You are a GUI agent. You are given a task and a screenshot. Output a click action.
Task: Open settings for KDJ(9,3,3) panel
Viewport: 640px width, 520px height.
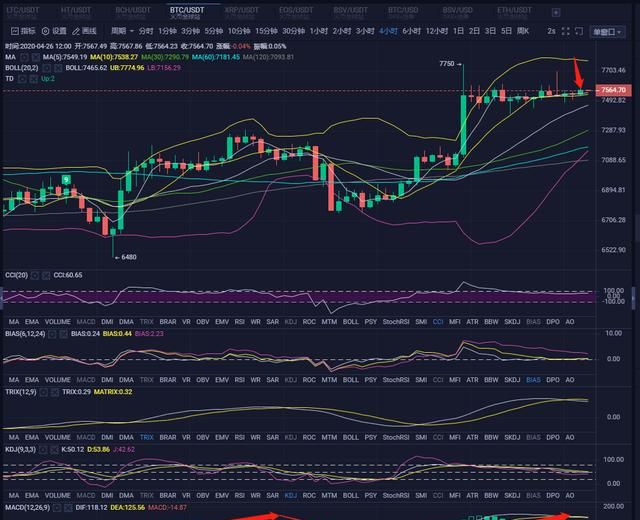click(x=43, y=449)
